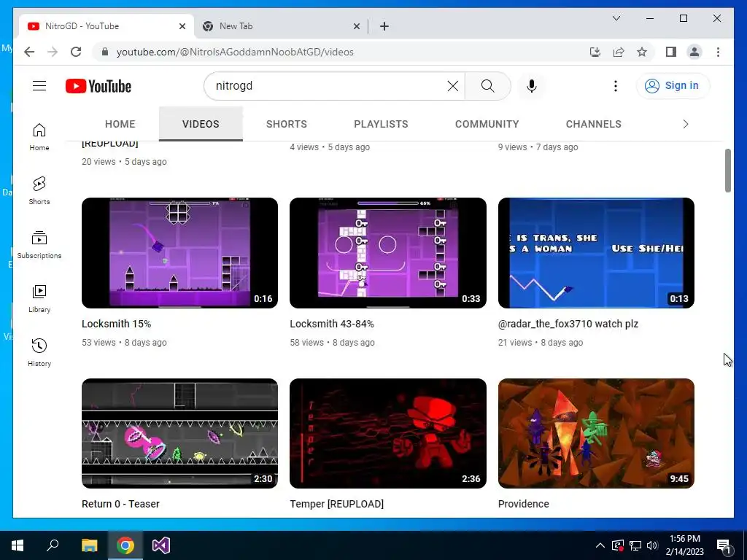Viewport: 747px width, 560px height.
Task: Open Locksmith 43-84% video title
Action: (332, 324)
